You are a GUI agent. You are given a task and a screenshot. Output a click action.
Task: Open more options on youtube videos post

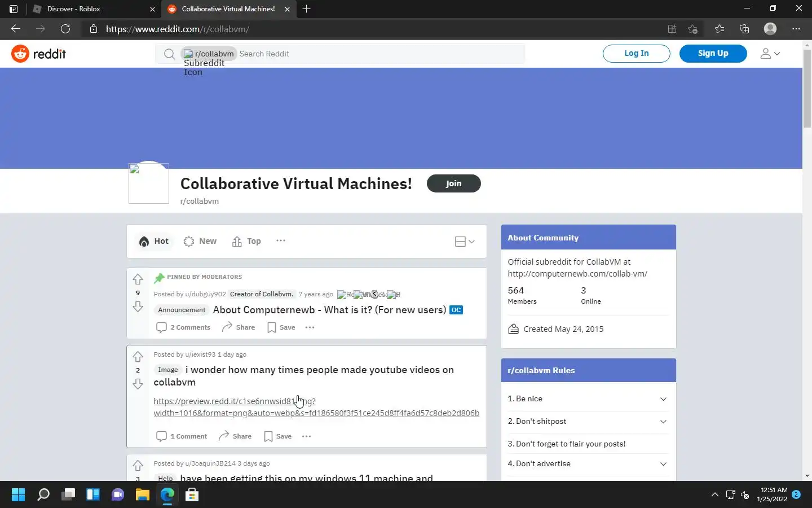click(306, 436)
